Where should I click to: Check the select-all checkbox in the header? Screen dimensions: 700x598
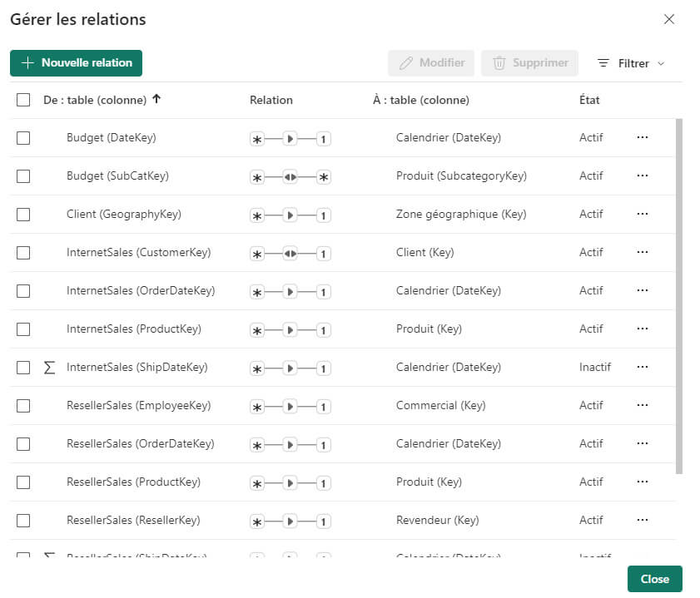(22, 99)
